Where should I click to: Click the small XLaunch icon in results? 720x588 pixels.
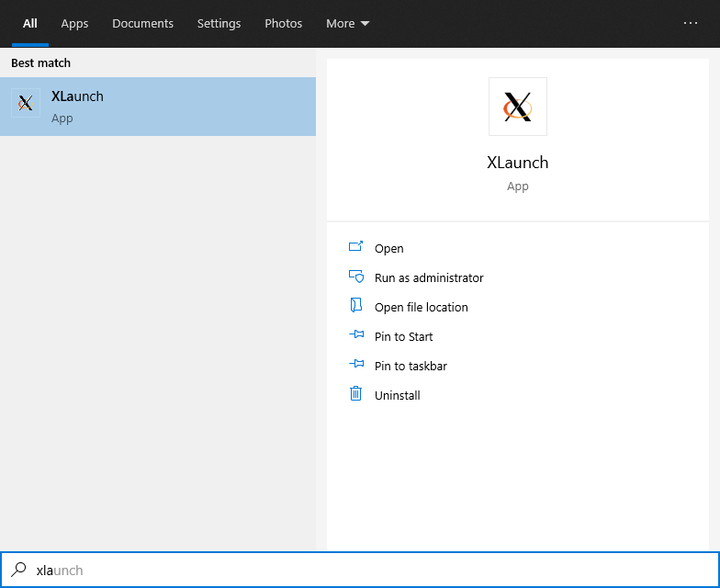tap(26, 103)
